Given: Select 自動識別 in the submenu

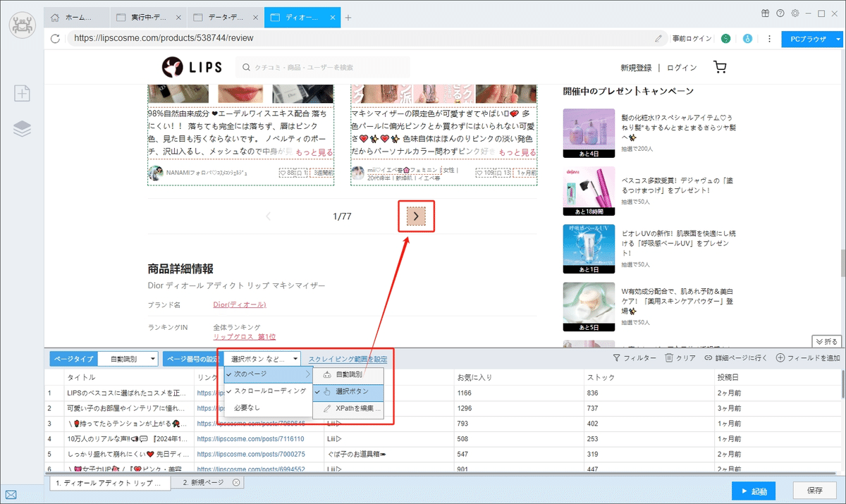Looking at the screenshot, I should click(348, 374).
